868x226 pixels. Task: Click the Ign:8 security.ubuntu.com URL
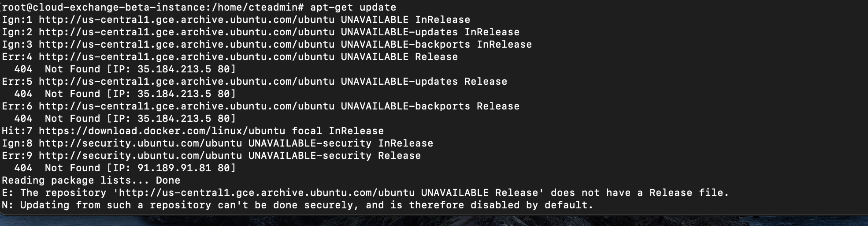coord(141,143)
